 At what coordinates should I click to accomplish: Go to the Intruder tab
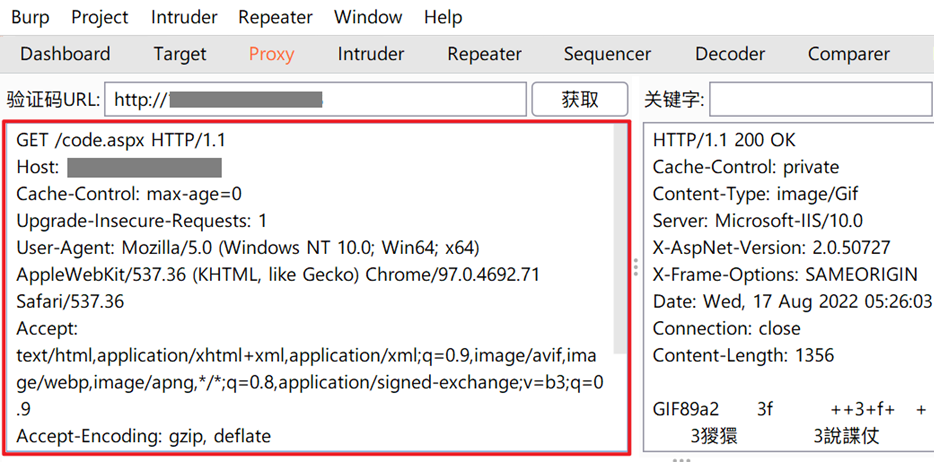coord(370,54)
